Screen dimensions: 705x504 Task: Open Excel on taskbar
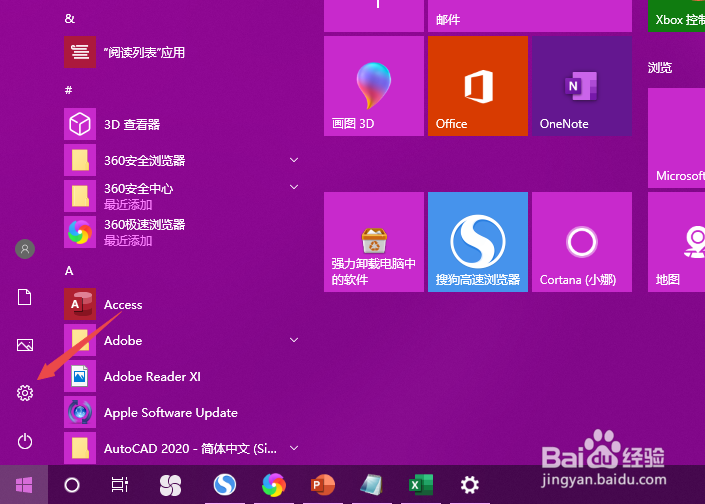pyautogui.click(x=421, y=485)
